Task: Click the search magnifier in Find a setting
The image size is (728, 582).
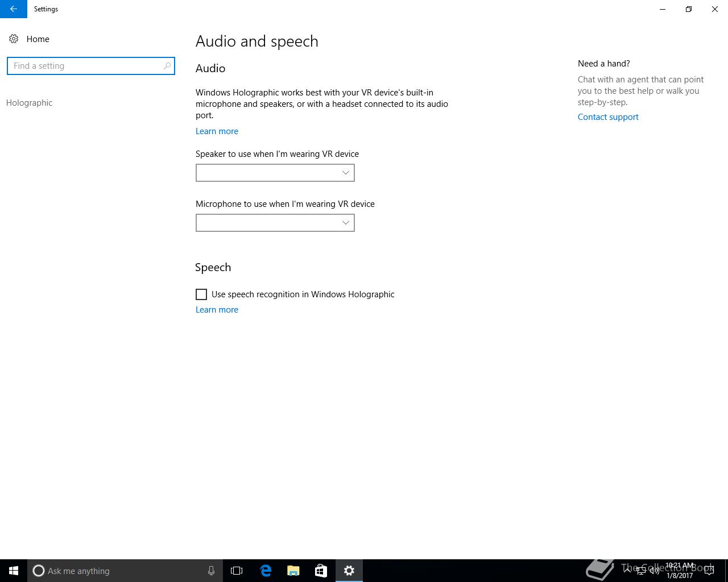Action: pyautogui.click(x=167, y=66)
